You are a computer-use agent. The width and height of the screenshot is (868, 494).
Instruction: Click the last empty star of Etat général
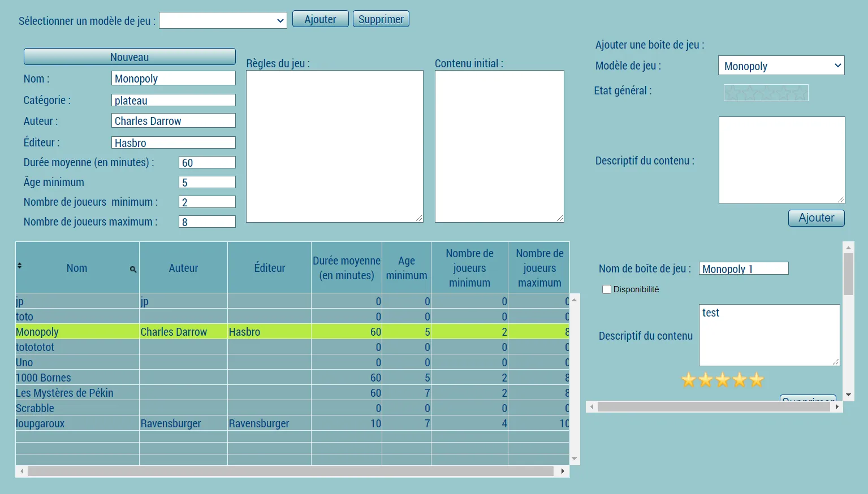pyautogui.click(x=800, y=93)
